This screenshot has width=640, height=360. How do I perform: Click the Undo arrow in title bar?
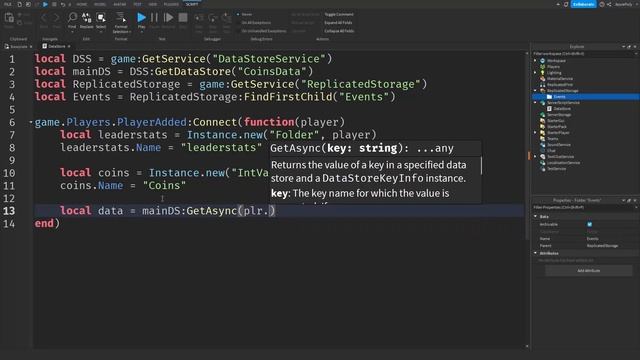click(x=62, y=4)
